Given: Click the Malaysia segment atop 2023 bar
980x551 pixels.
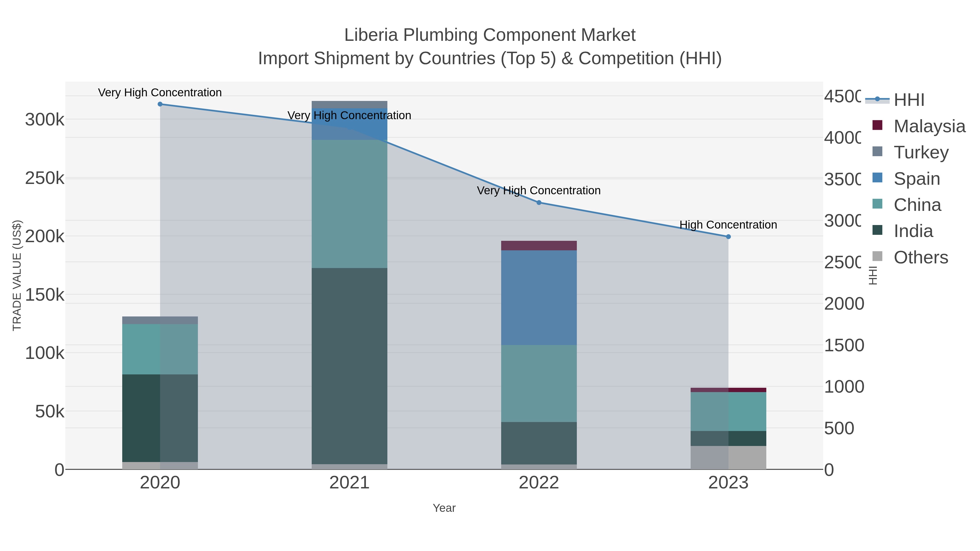Looking at the screenshot, I should [x=728, y=390].
